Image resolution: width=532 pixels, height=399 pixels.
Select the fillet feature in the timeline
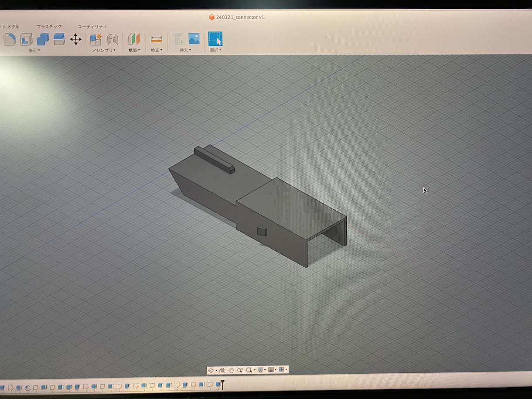(x=27, y=387)
